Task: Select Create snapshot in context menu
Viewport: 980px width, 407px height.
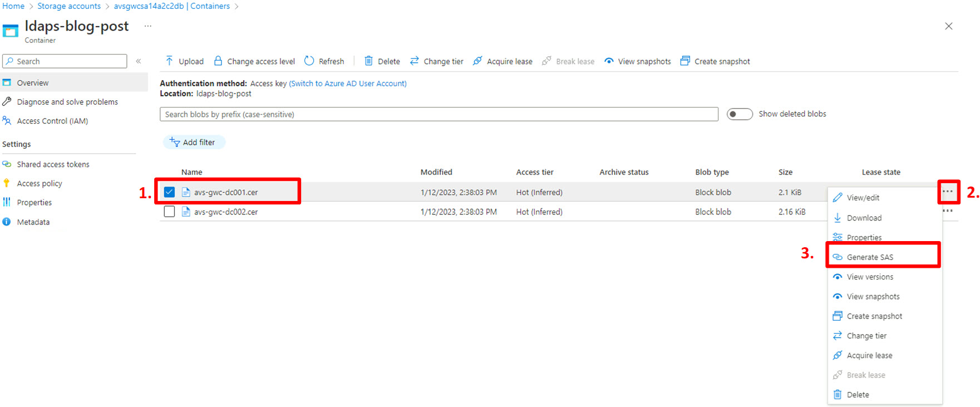Action: 884,316
